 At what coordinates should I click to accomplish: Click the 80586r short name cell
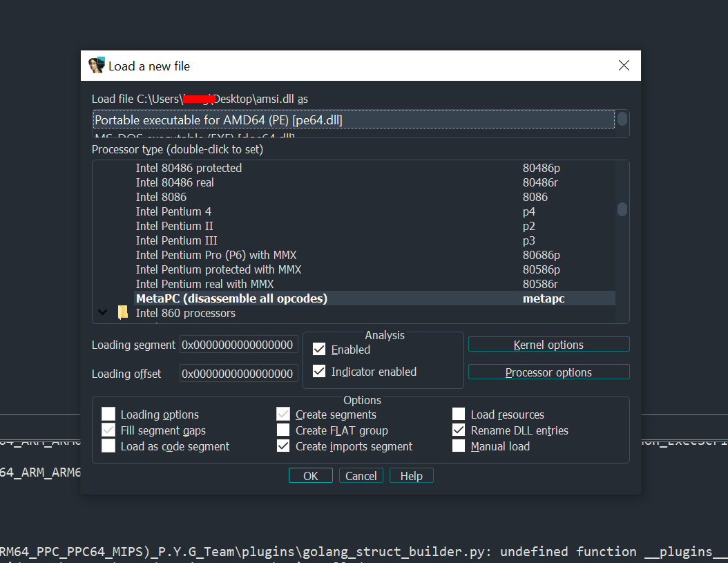pos(540,284)
